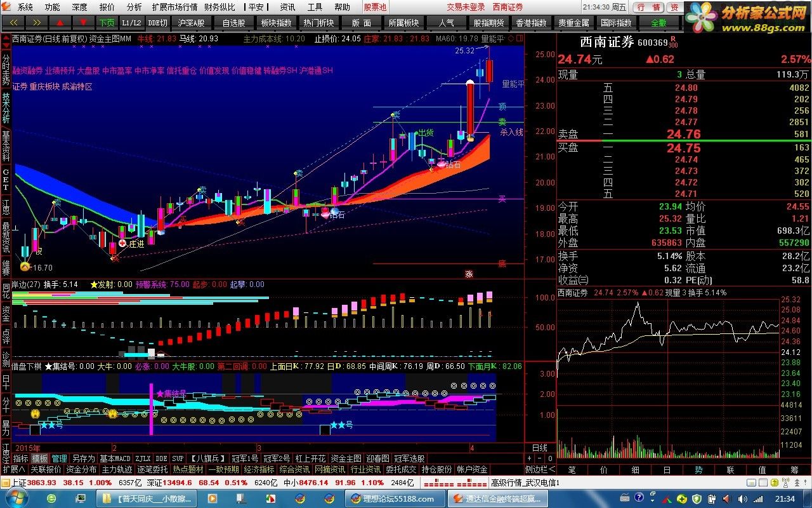Click the 交易未登录 trading login link
The width and height of the screenshot is (812, 508).
tap(466, 8)
